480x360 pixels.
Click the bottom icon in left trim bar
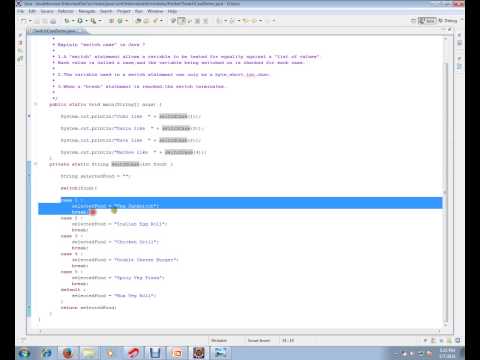click(21, 59)
